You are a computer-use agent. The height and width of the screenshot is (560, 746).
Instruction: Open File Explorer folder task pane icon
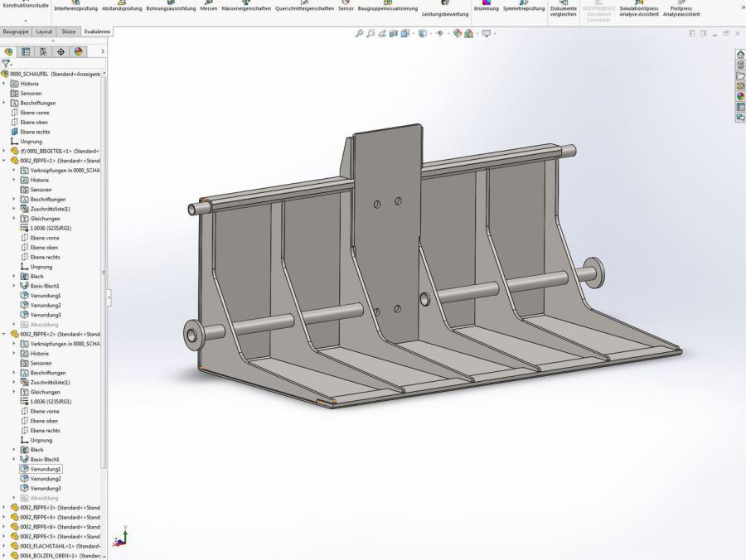pyautogui.click(x=740, y=75)
